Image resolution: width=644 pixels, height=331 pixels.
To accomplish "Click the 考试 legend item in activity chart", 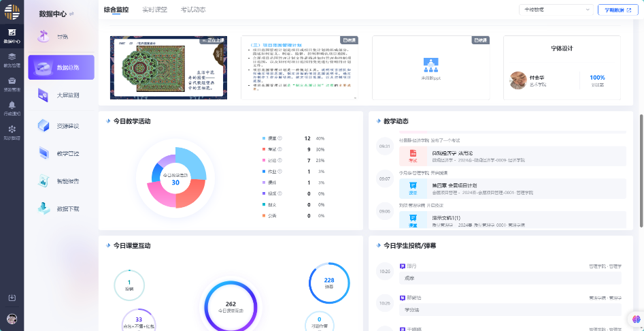I will click(x=271, y=149).
